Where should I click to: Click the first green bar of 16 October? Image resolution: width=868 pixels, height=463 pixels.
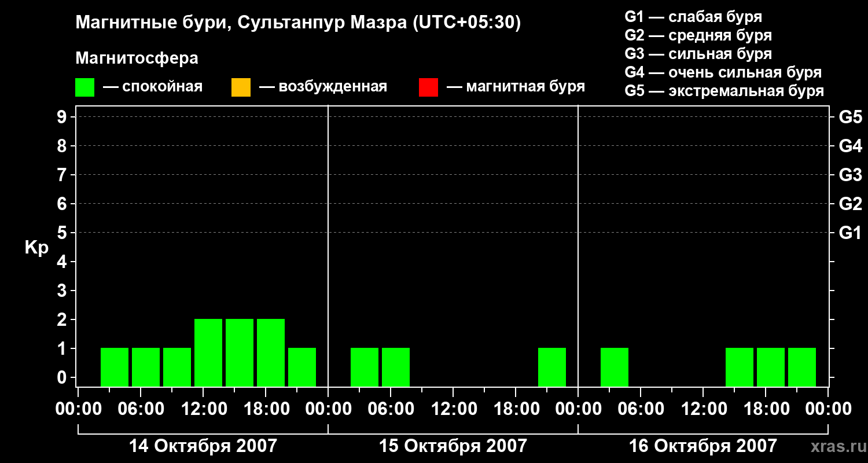(x=615, y=367)
